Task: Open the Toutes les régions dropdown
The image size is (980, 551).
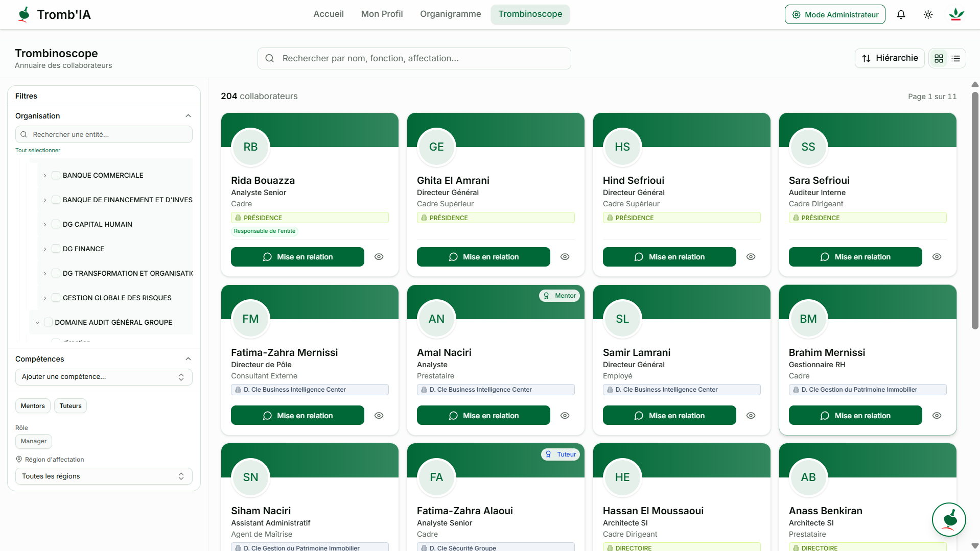Action: [x=104, y=476]
